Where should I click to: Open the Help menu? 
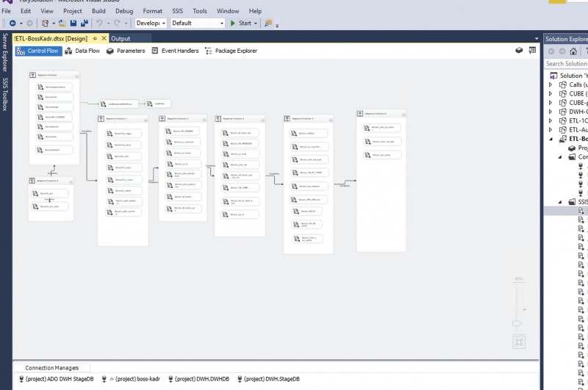255,11
